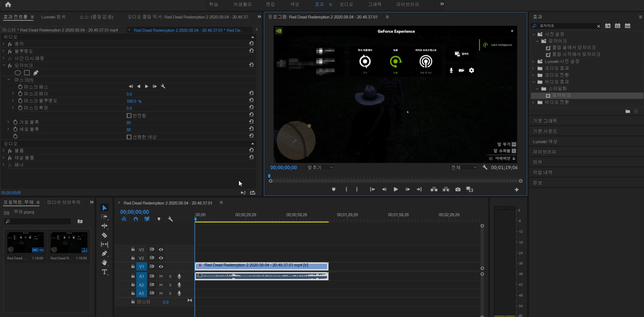Select the Ripple Edit tool
The image size is (644, 317).
point(104,226)
